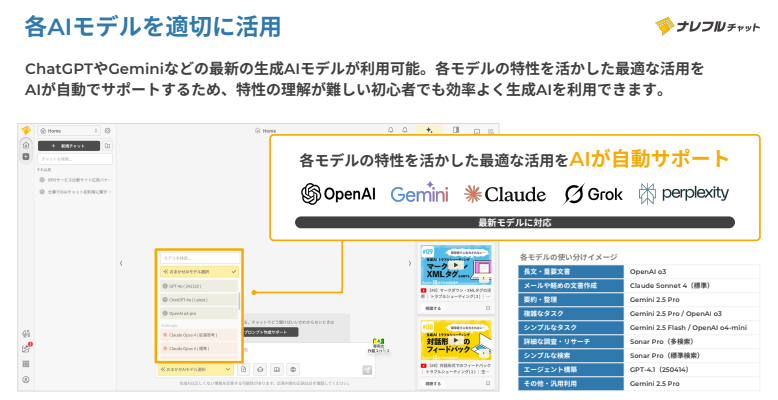Click the Sonar Pro（標準検索） table cell
Image resolution: width=778 pixels, height=400 pixels.
(692, 355)
